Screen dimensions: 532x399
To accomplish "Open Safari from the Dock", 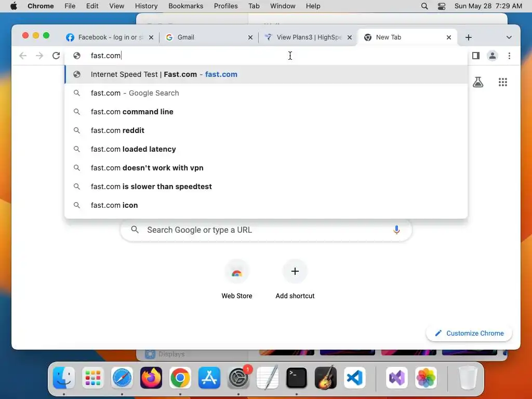I will (x=122, y=378).
